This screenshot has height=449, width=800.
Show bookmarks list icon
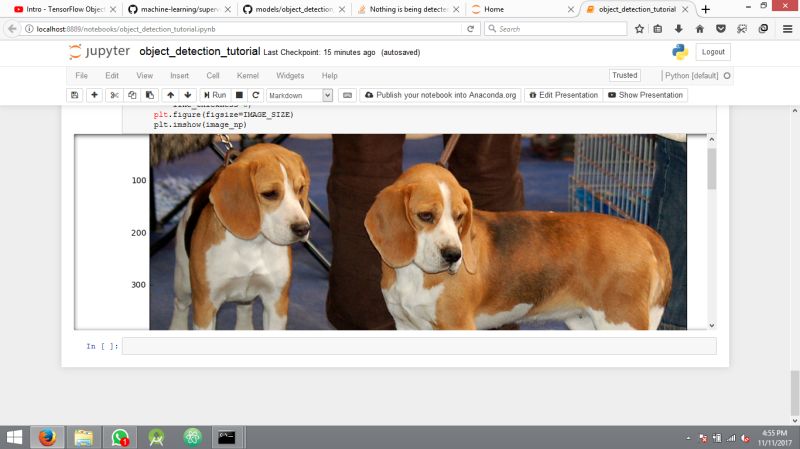(658, 29)
